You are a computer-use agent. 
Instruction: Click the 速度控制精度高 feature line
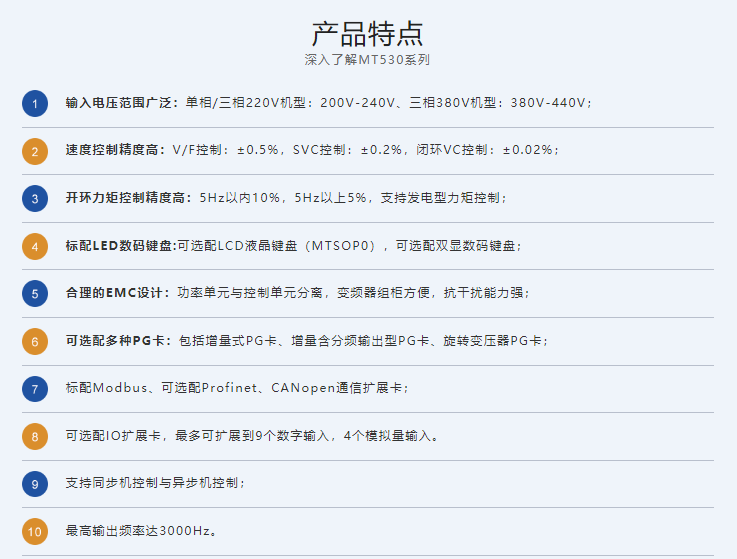pyautogui.click(x=312, y=150)
